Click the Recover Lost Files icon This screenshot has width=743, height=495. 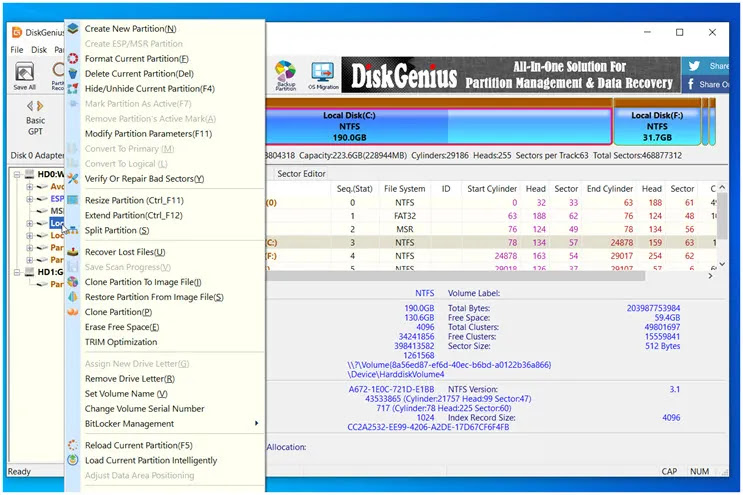(72, 252)
